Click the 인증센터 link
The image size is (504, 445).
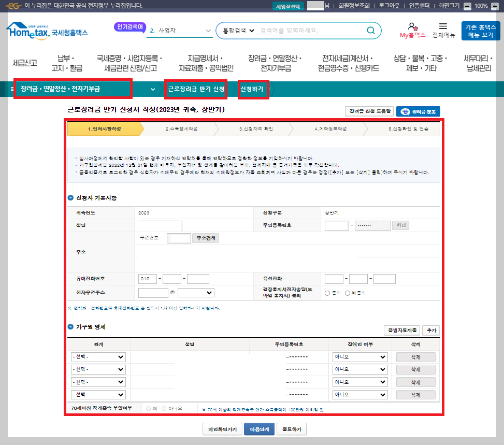click(x=419, y=6)
